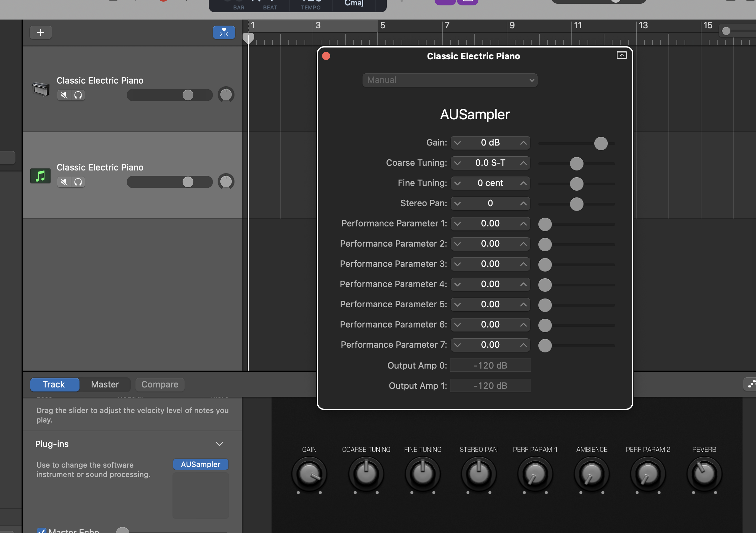Toggle the Catch Playhead button

[x=224, y=33]
